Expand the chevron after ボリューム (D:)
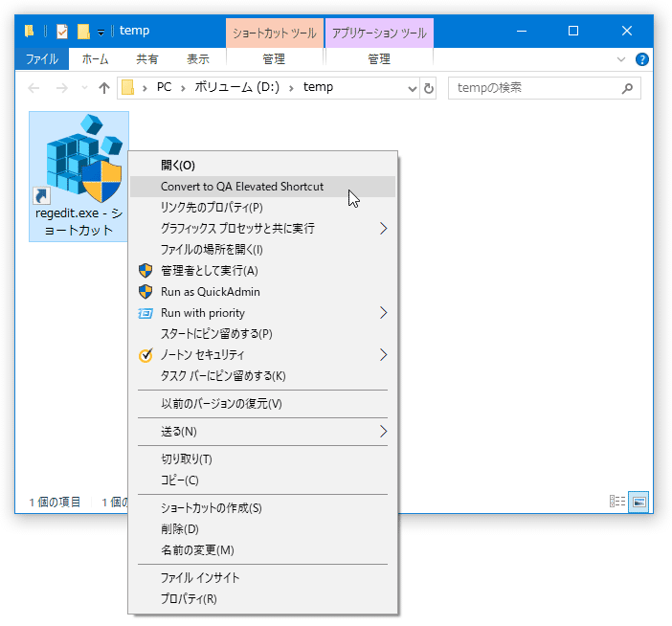672x626 pixels. click(291, 89)
